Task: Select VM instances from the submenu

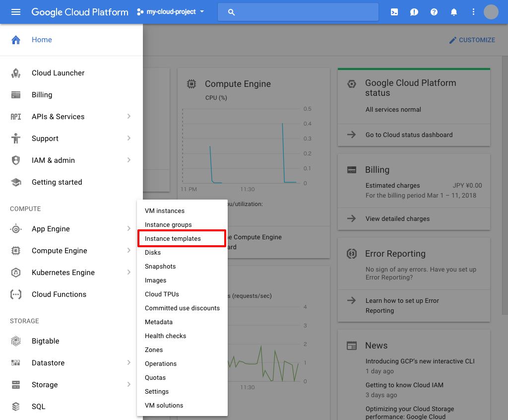Action: 182,211
